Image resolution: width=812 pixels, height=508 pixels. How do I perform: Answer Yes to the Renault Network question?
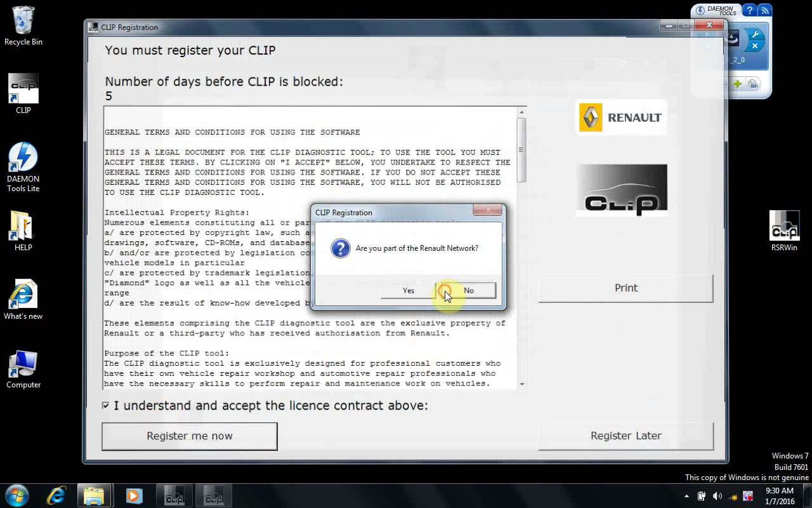[x=408, y=290]
